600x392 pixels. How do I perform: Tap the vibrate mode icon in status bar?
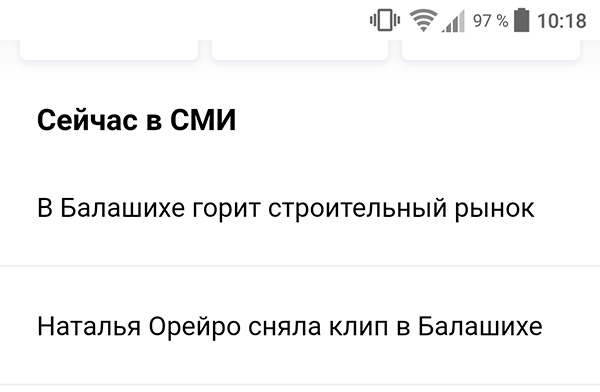click(x=385, y=20)
